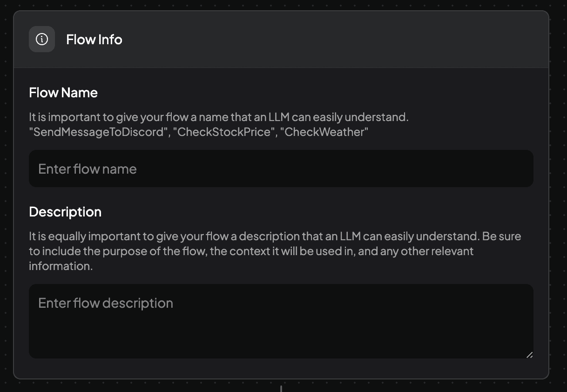Click the flow name hint sentence about LLM

click(x=219, y=117)
